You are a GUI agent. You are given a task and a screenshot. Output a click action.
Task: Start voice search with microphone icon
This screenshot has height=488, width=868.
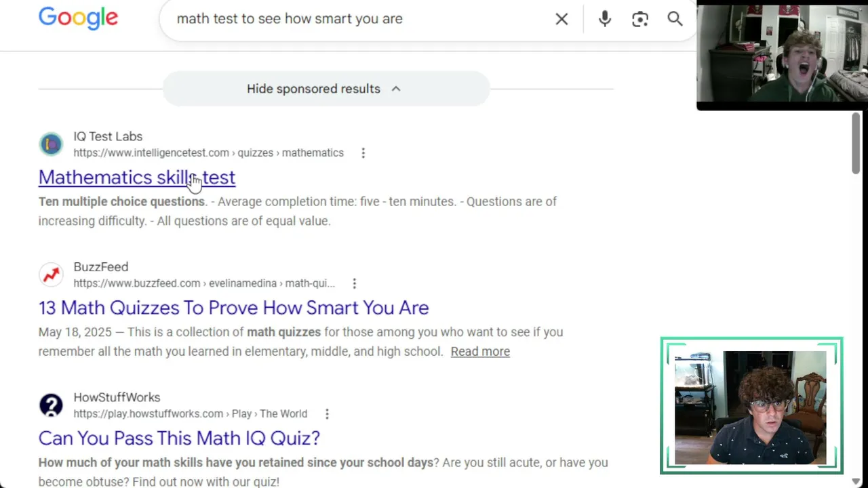[605, 19]
